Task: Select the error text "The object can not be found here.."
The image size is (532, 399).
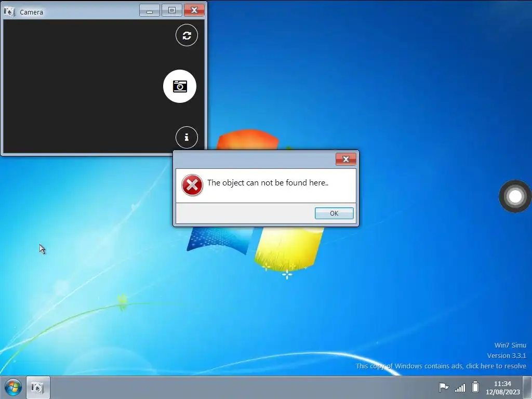Action: click(x=268, y=183)
